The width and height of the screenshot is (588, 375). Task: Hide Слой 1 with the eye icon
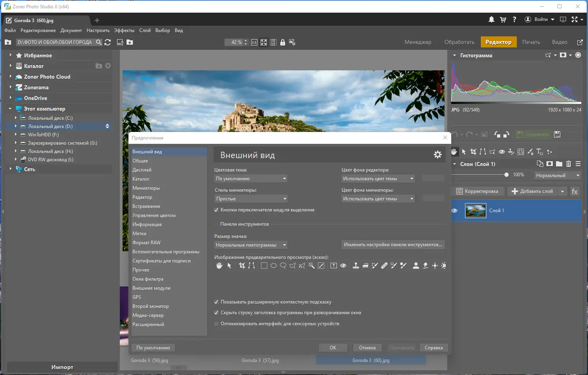pyautogui.click(x=455, y=211)
